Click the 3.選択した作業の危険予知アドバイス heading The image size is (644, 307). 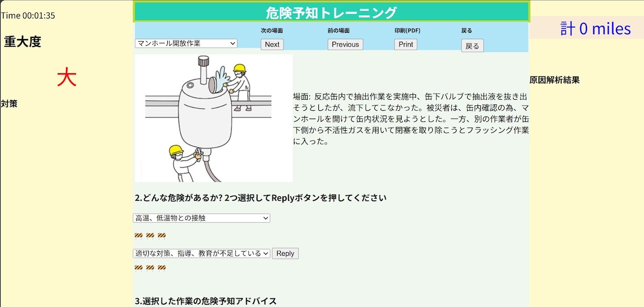pos(206,301)
